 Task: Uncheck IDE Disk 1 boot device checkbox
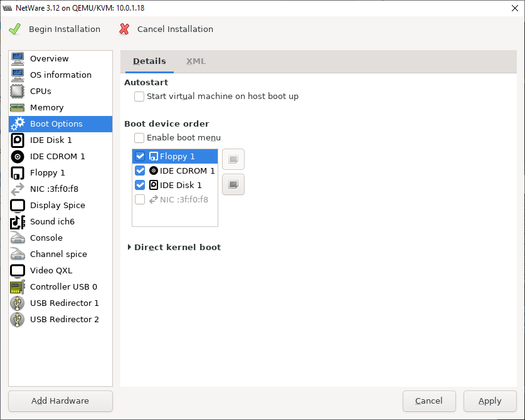(x=140, y=185)
